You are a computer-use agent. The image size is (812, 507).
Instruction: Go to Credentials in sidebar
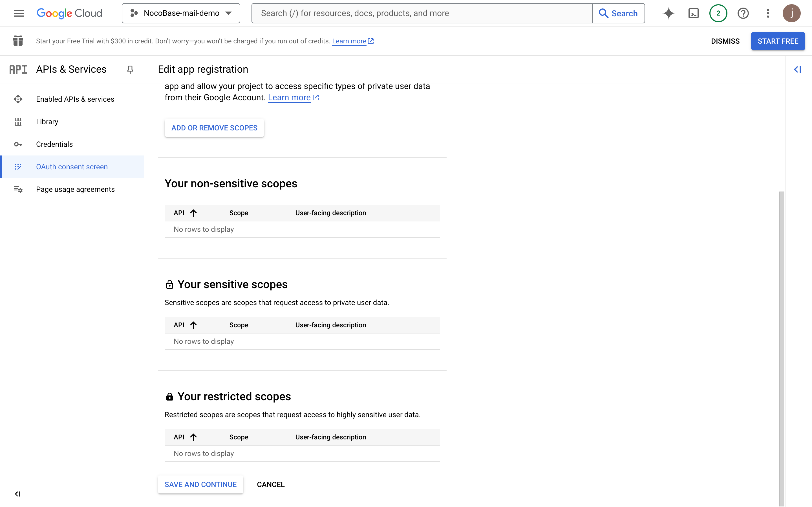point(54,144)
